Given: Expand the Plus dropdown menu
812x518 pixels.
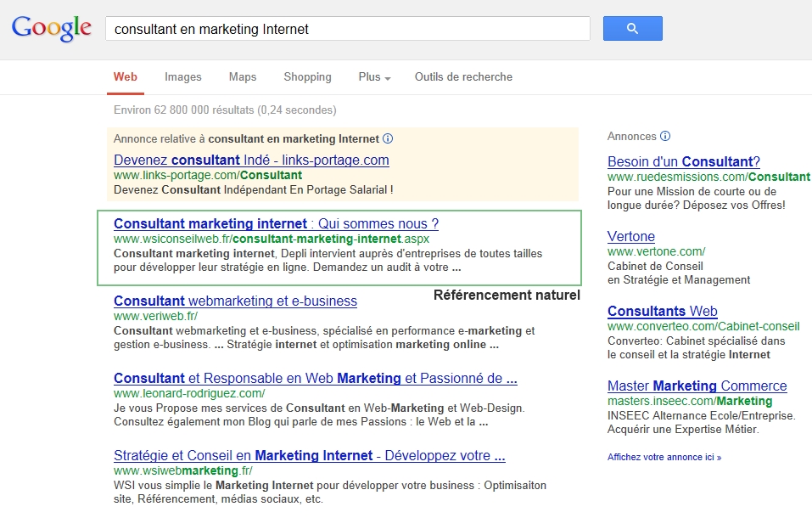Looking at the screenshot, I should click(374, 77).
